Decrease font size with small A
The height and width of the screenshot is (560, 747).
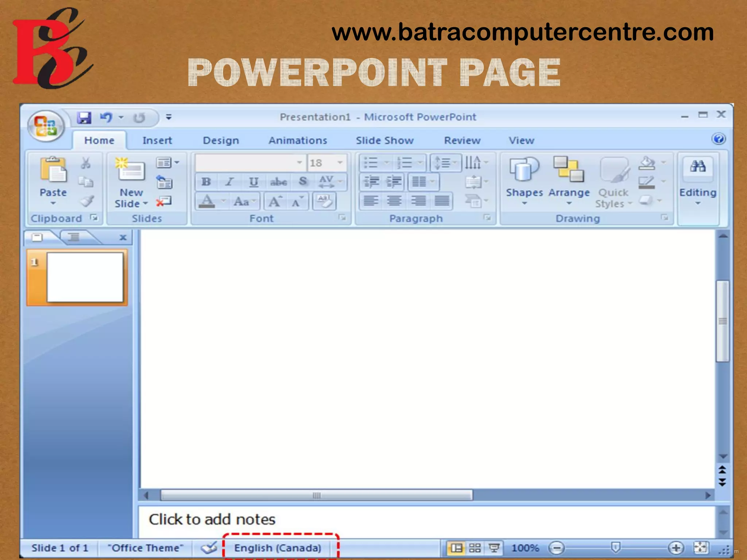click(298, 202)
